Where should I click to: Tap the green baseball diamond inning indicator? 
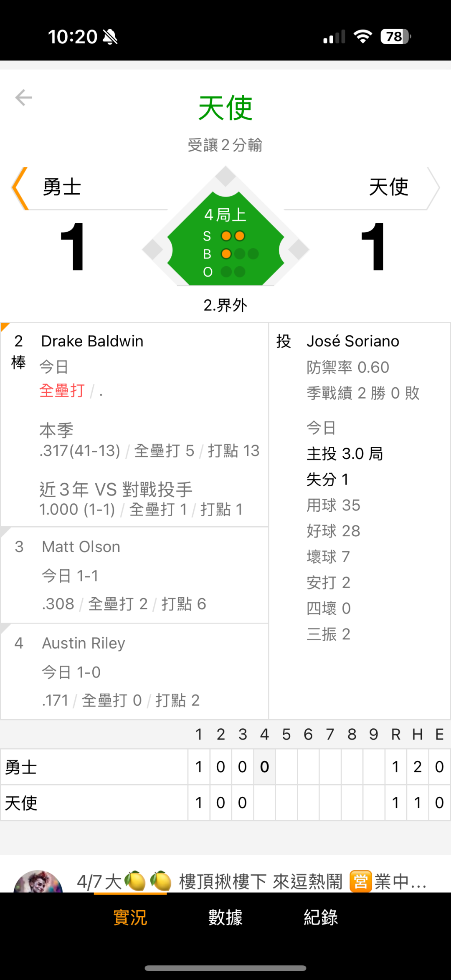point(225,242)
